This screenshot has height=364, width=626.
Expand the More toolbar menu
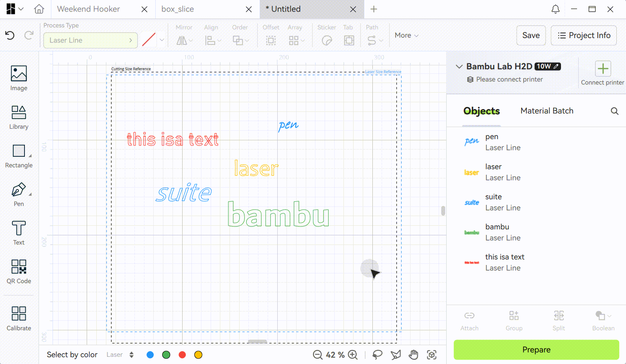click(x=406, y=35)
